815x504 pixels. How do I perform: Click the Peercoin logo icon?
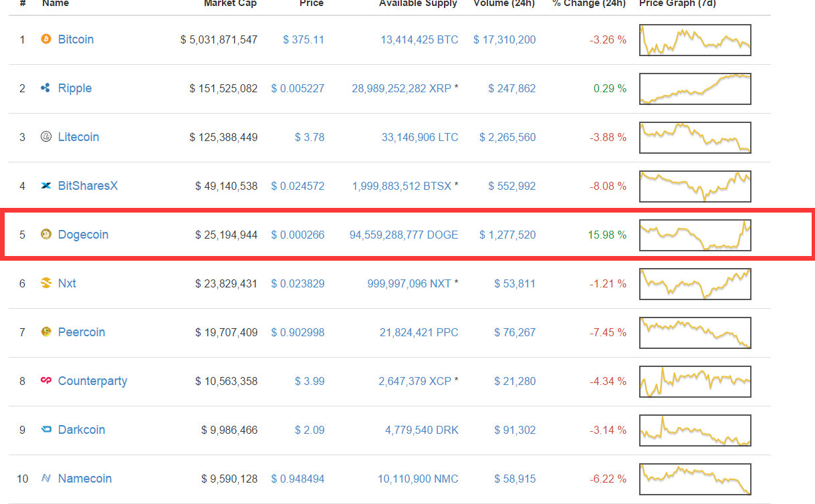[x=46, y=332]
